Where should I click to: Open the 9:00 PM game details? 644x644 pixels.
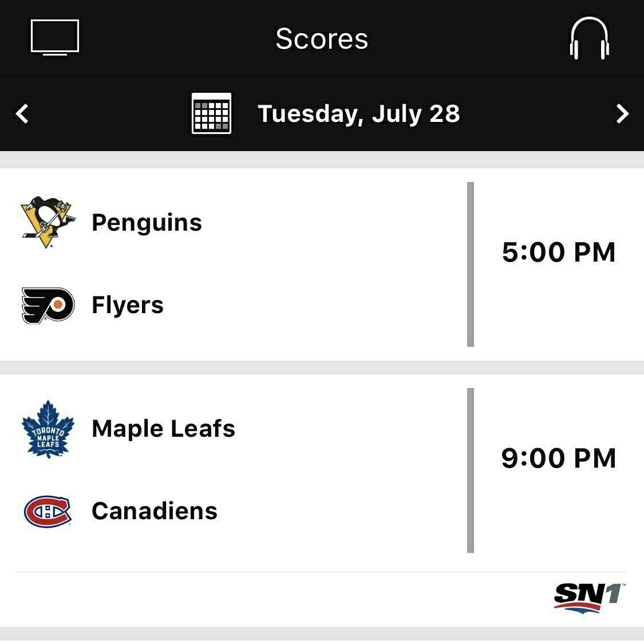[558, 459]
